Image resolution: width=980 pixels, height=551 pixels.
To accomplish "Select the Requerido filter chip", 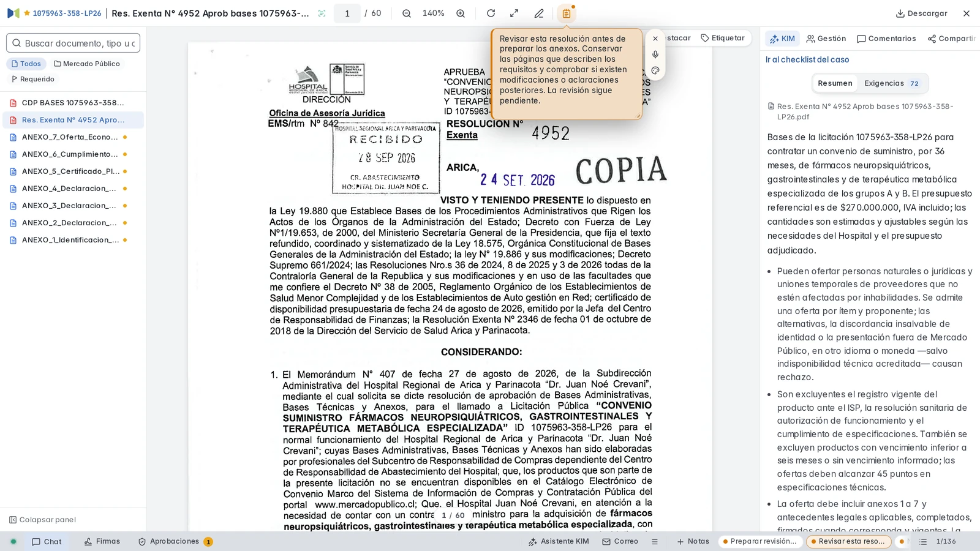I will click(33, 79).
